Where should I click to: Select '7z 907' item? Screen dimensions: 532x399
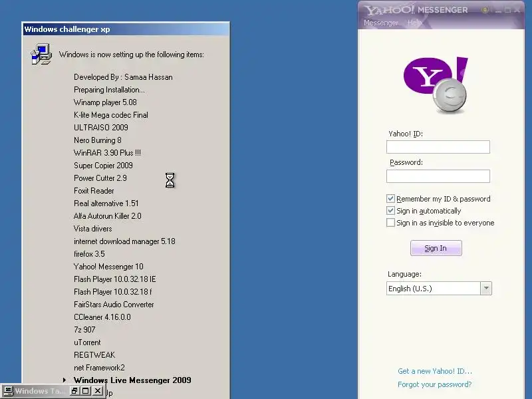coord(84,329)
